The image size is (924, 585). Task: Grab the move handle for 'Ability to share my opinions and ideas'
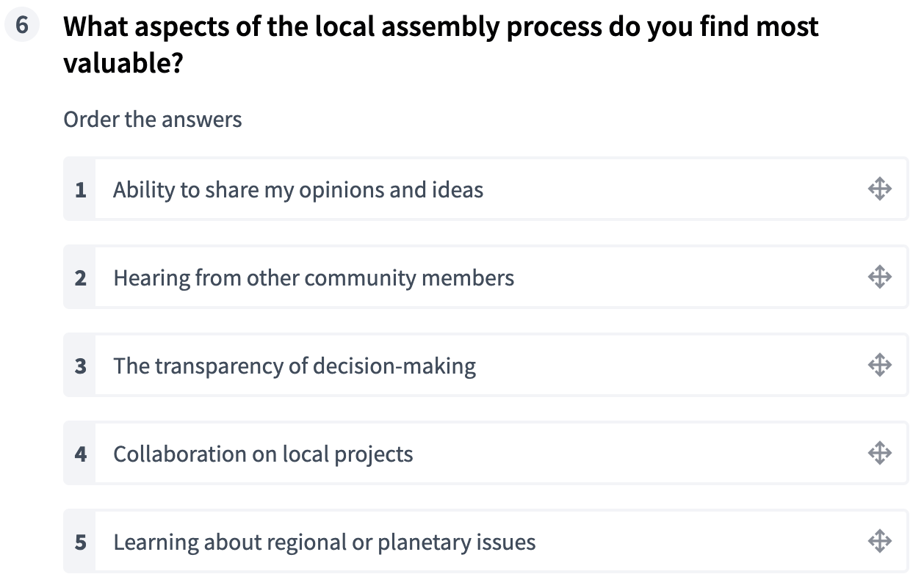click(879, 189)
